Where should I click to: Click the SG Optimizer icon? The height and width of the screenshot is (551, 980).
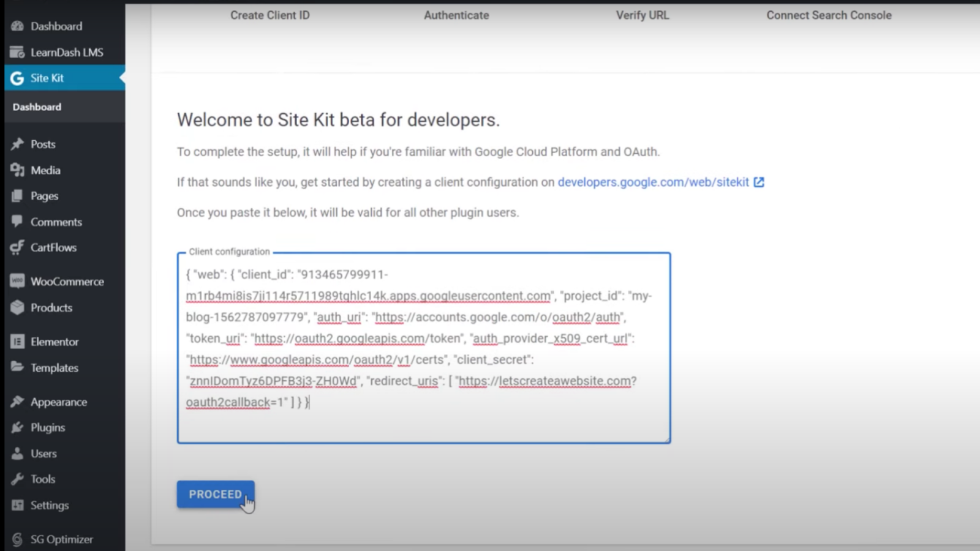click(17, 539)
